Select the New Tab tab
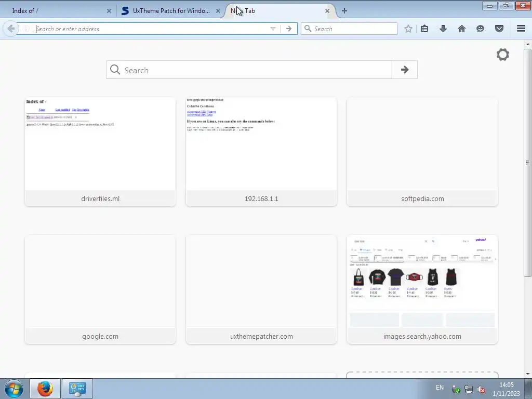 [280, 11]
